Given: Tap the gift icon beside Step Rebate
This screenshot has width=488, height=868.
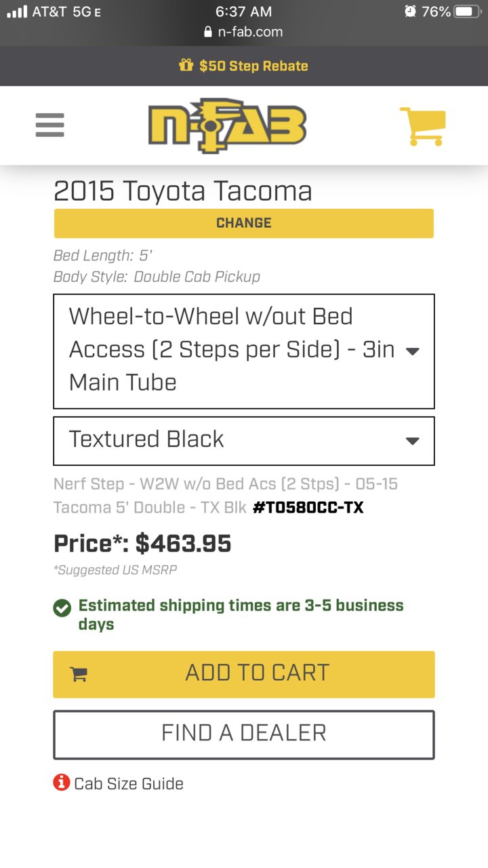Looking at the screenshot, I should tap(186, 66).
